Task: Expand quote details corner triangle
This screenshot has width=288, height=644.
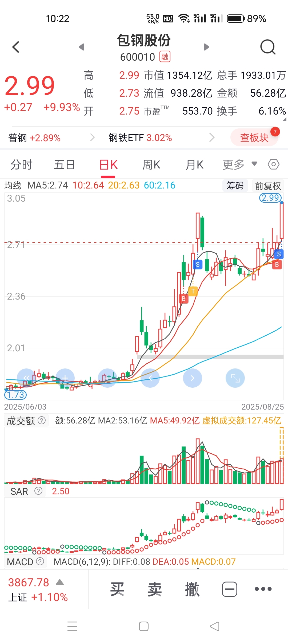Action: click(x=284, y=119)
